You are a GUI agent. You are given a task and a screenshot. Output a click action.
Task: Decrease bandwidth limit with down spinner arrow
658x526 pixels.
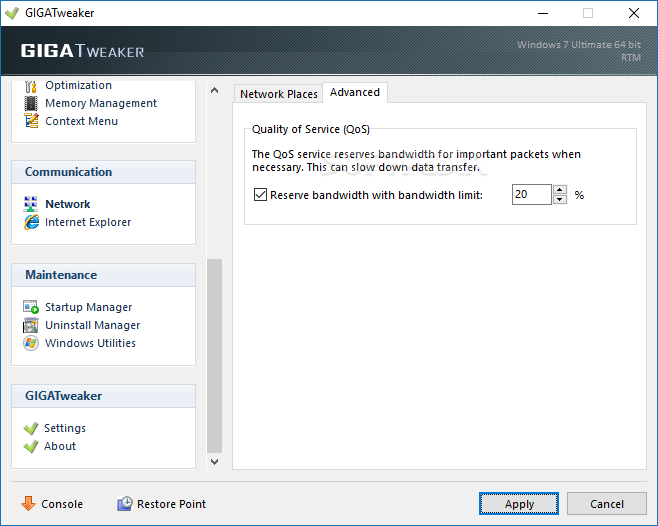[560, 199]
